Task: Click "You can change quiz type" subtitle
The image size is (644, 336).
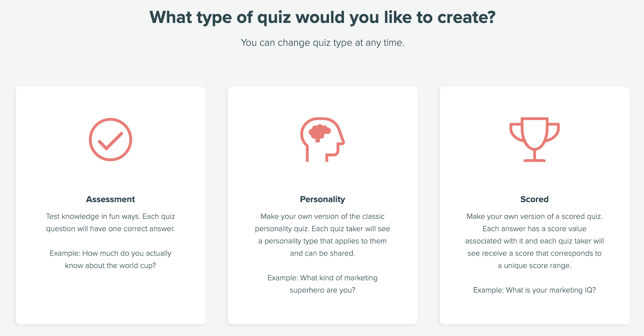Action: (x=322, y=43)
